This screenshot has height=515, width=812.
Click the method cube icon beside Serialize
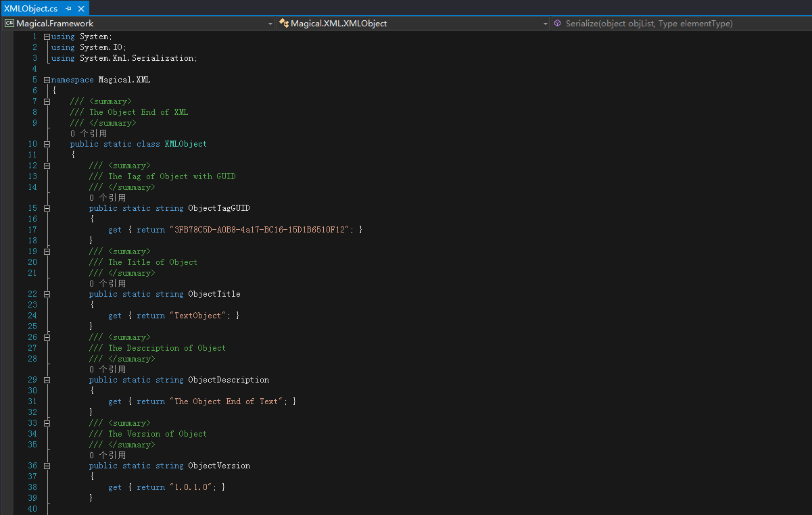click(x=558, y=24)
